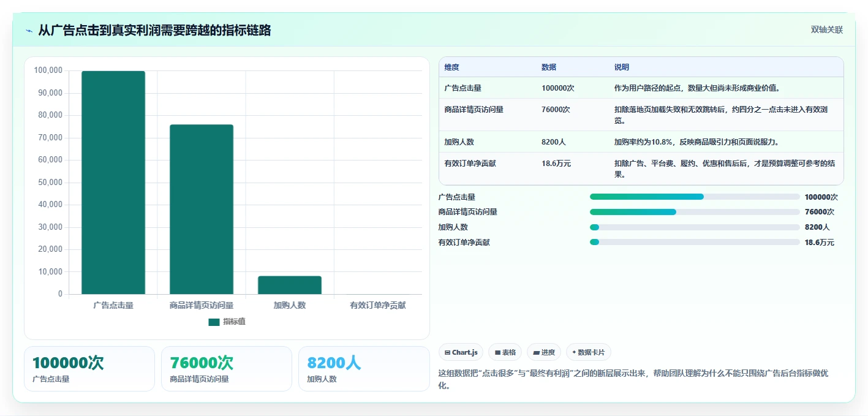This screenshot has height=416, width=868.
Task: Click the 商品详情页访问量 progress bar
Action: point(695,212)
